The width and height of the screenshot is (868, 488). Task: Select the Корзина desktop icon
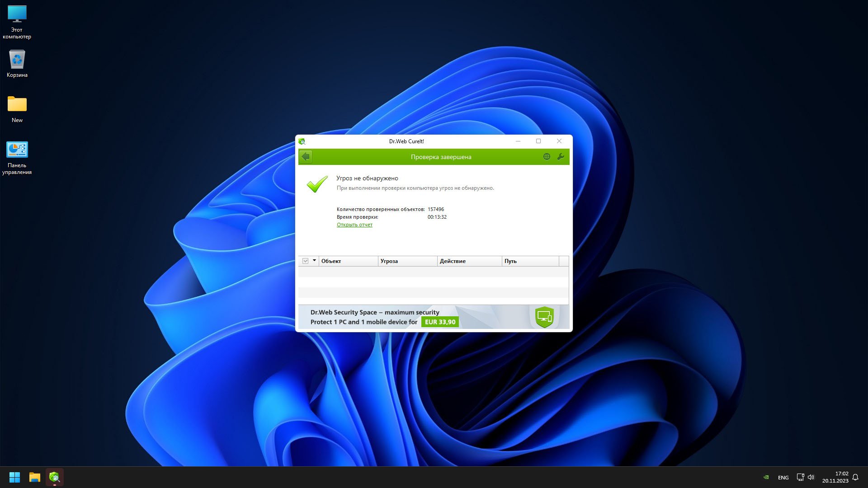(x=17, y=64)
